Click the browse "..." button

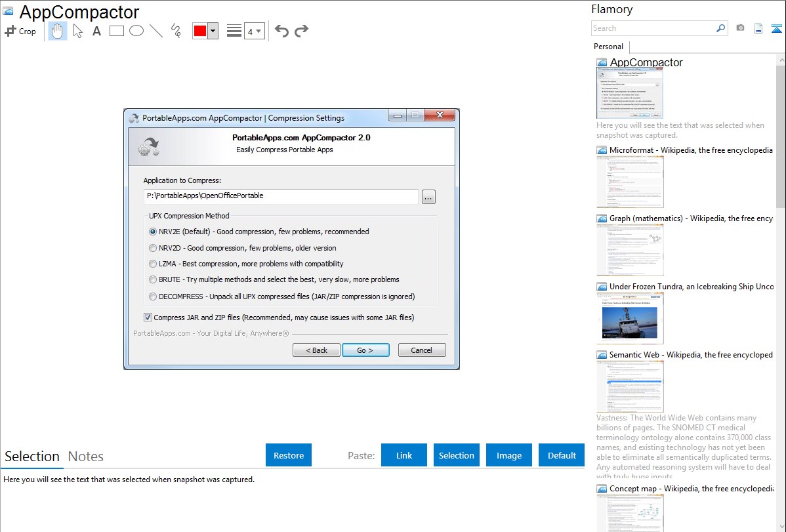pyautogui.click(x=428, y=197)
